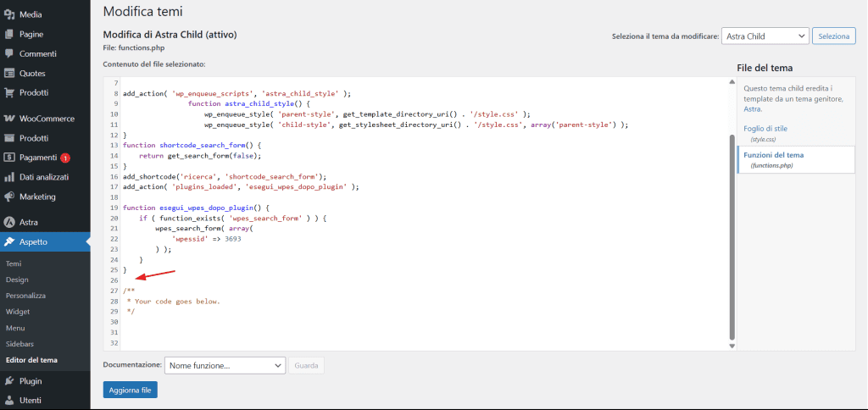Click the Guarda button

click(306, 365)
